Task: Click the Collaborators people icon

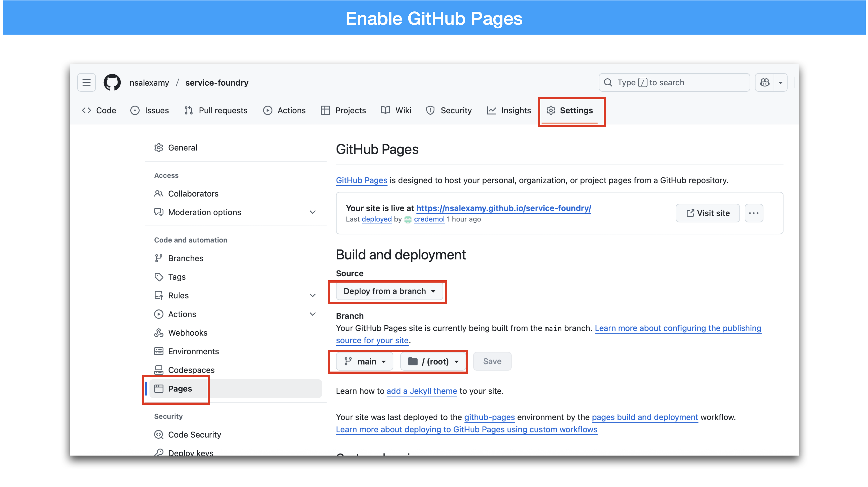Action: coord(159,194)
